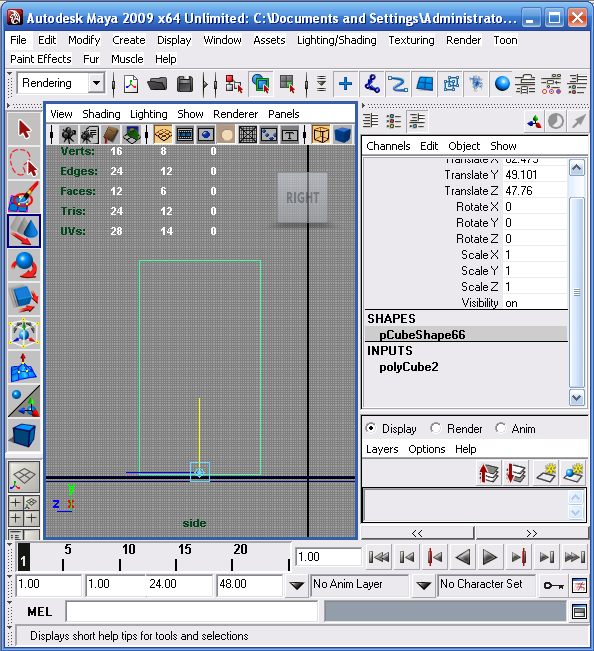Save the scene with floppy icon
This screenshot has width=594, height=651.
click(185, 84)
